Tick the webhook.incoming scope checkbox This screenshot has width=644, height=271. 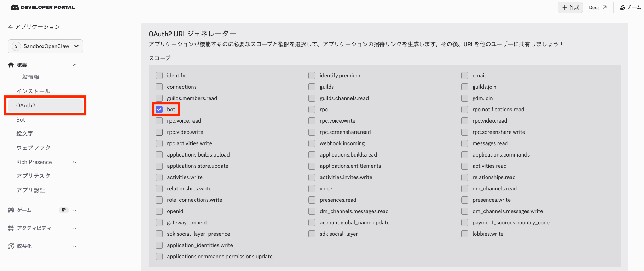click(x=312, y=143)
